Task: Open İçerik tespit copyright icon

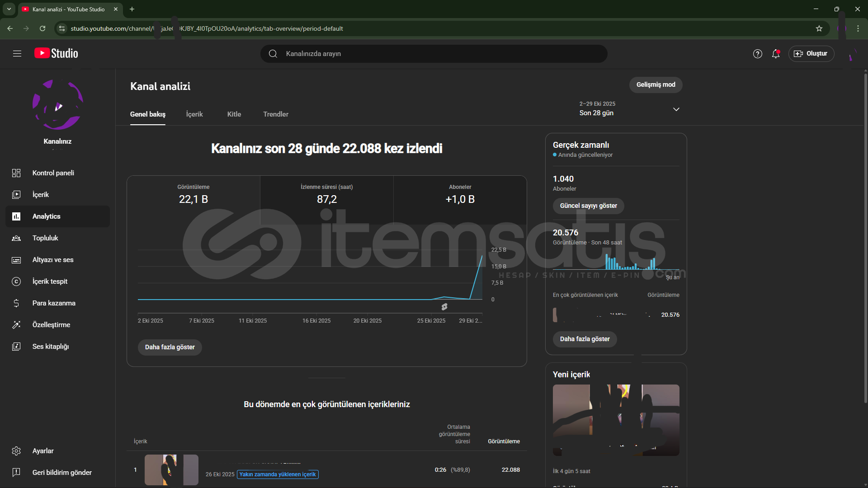Action: (16, 282)
